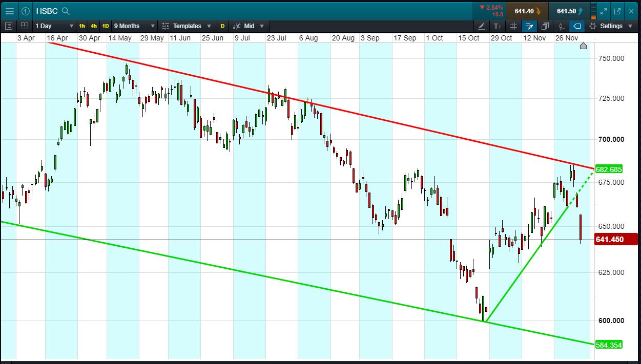Toggle the chart gridlines icon
This screenshot has width=641, height=364.
[x=513, y=26]
